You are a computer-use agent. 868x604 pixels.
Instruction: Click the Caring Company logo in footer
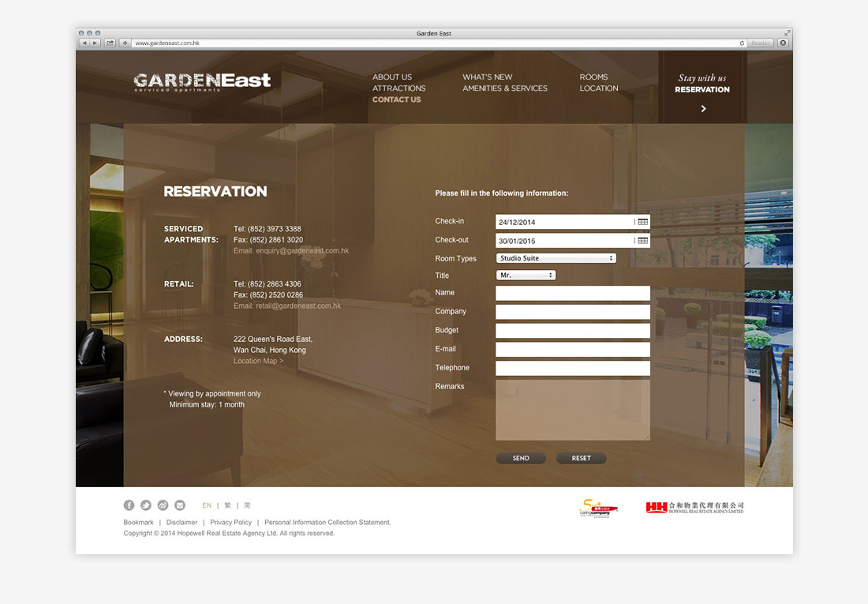click(x=598, y=508)
